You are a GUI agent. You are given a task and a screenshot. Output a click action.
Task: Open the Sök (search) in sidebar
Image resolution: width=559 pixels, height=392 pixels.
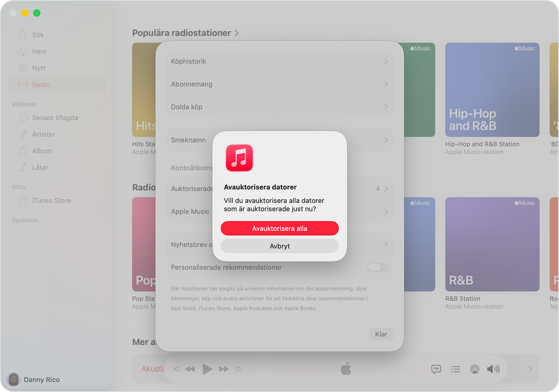point(38,35)
